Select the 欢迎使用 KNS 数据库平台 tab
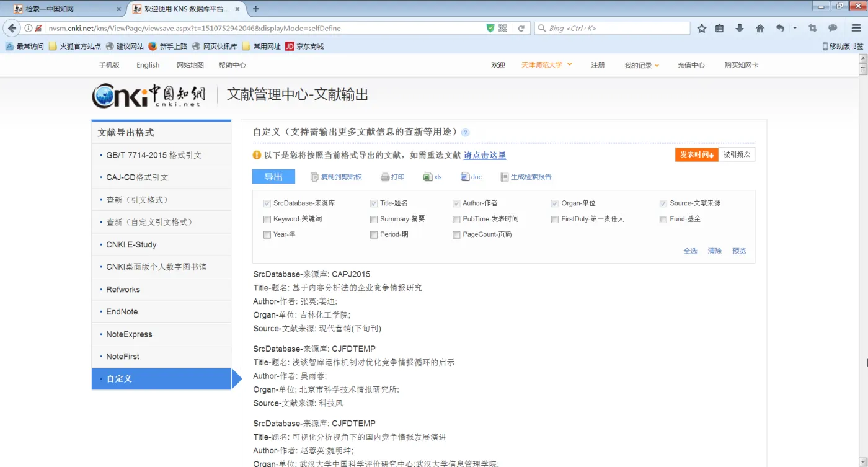This screenshot has height=467, width=868. point(188,9)
